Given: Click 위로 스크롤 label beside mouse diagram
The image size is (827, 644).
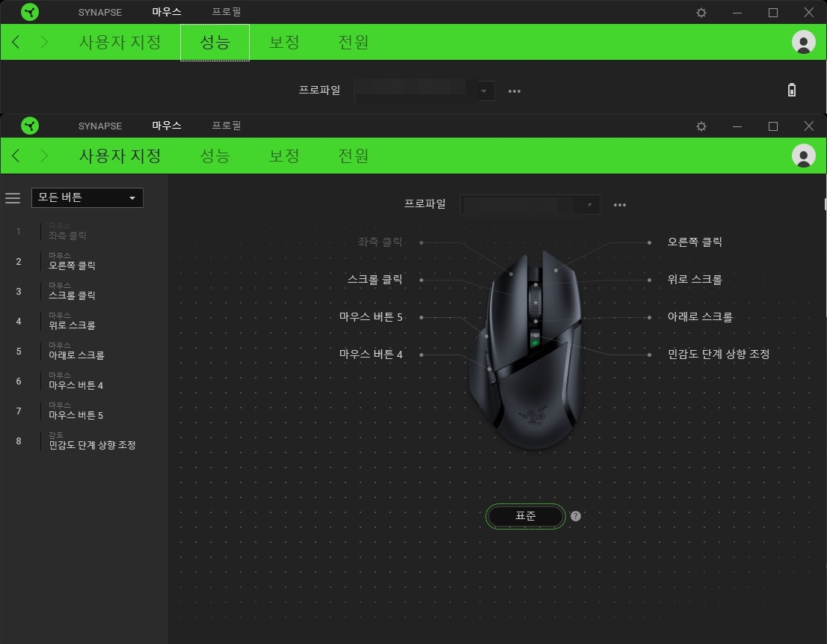Looking at the screenshot, I should 695,280.
